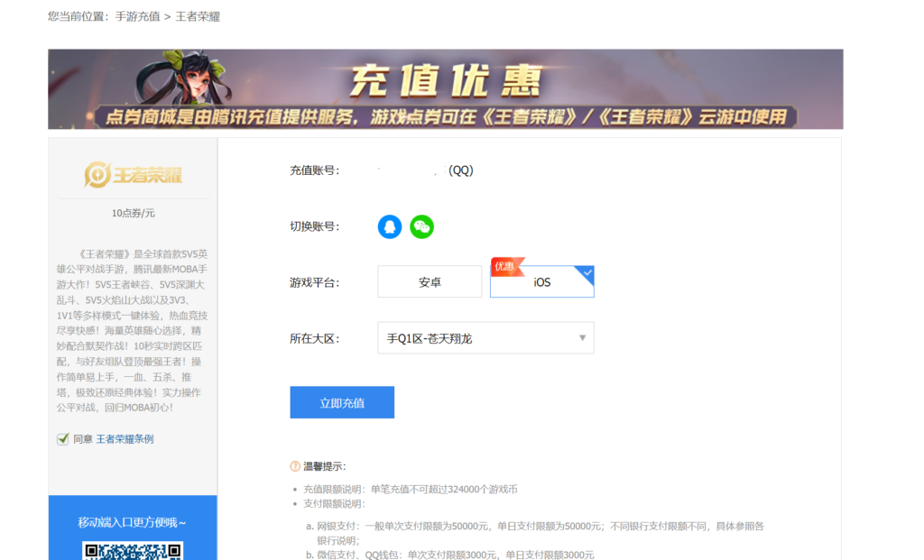Open the 所在大区 server dropdown
Screen dimensions: 924x560
click(485, 338)
